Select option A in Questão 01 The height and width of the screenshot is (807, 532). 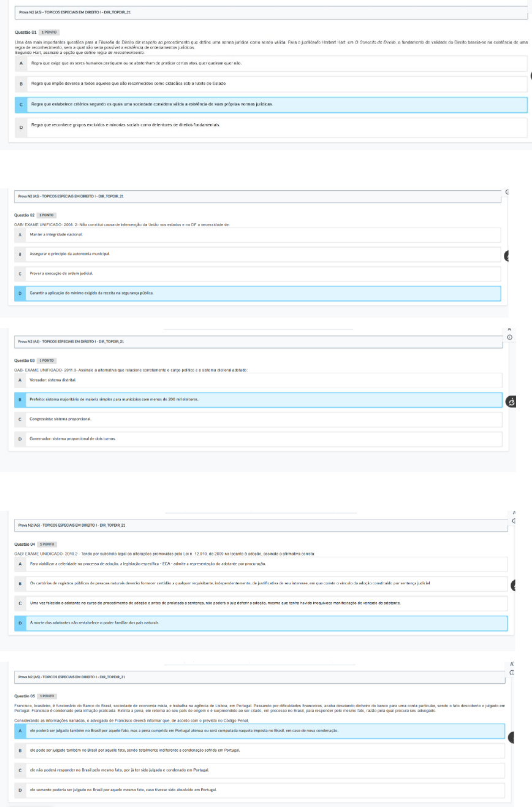(x=271, y=63)
